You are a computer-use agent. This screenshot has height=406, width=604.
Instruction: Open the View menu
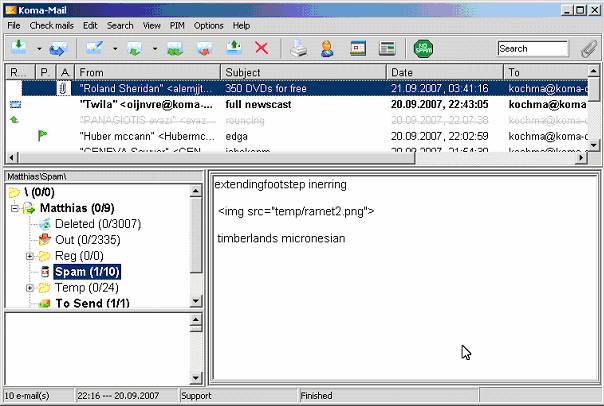(151, 26)
